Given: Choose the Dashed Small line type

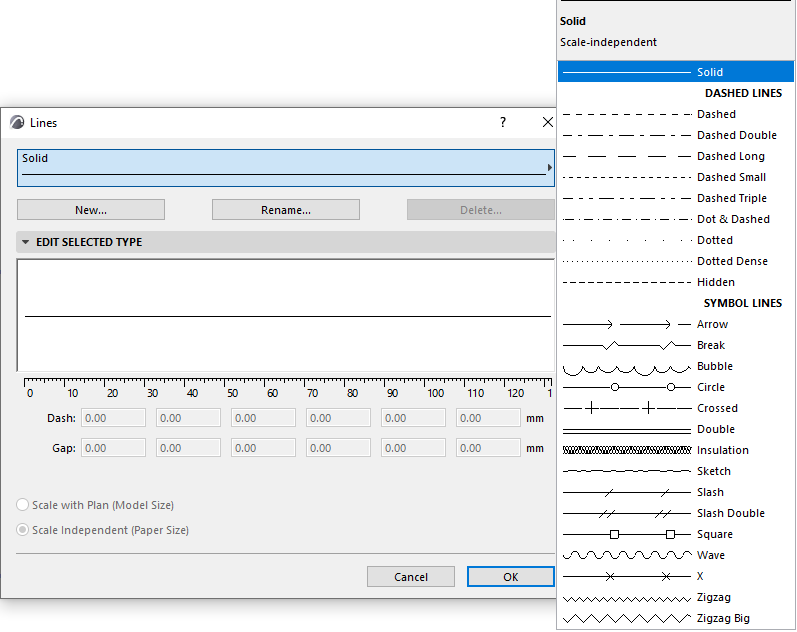Looking at the screenshot, I should tap(676, 177).
